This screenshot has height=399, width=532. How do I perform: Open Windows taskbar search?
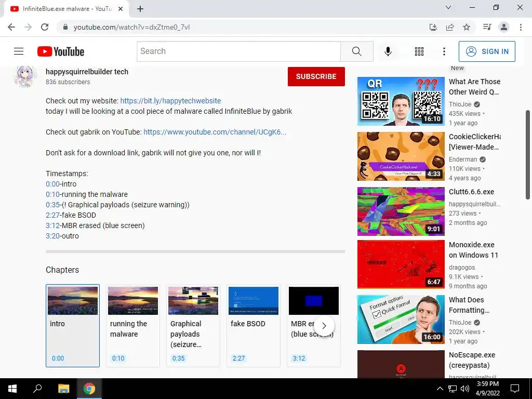pos(37,389)
